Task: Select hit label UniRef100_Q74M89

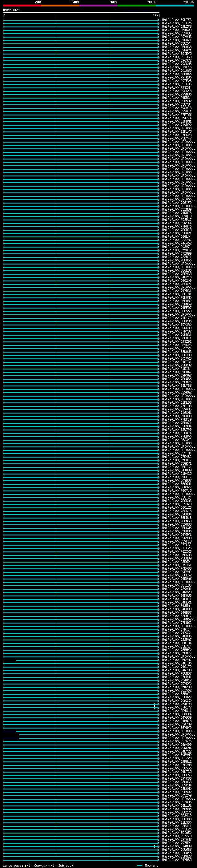Action: (x=177, y=846)
